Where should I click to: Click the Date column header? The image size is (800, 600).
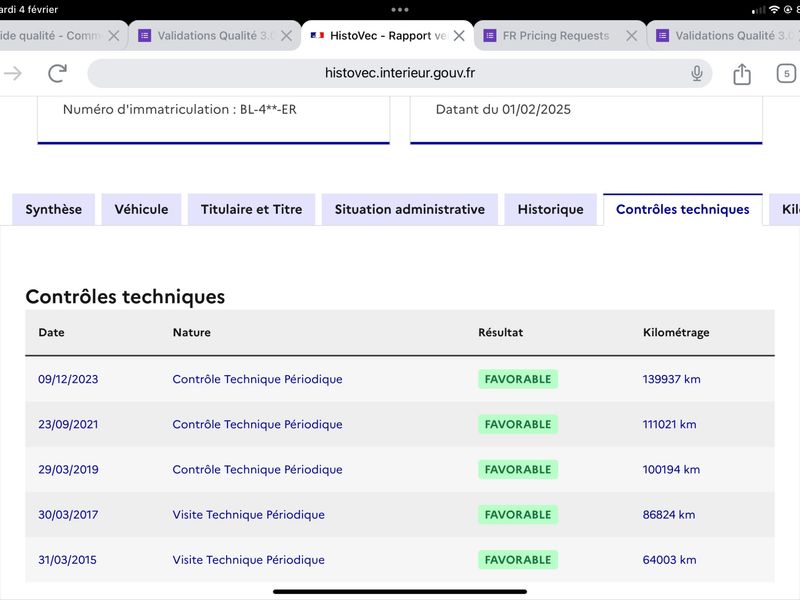(x=52, y=333)
